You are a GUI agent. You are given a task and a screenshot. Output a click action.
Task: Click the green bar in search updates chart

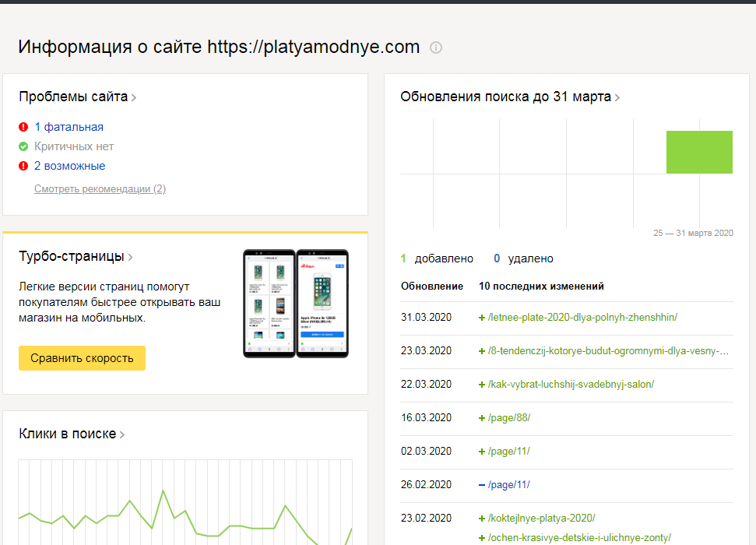699,152
